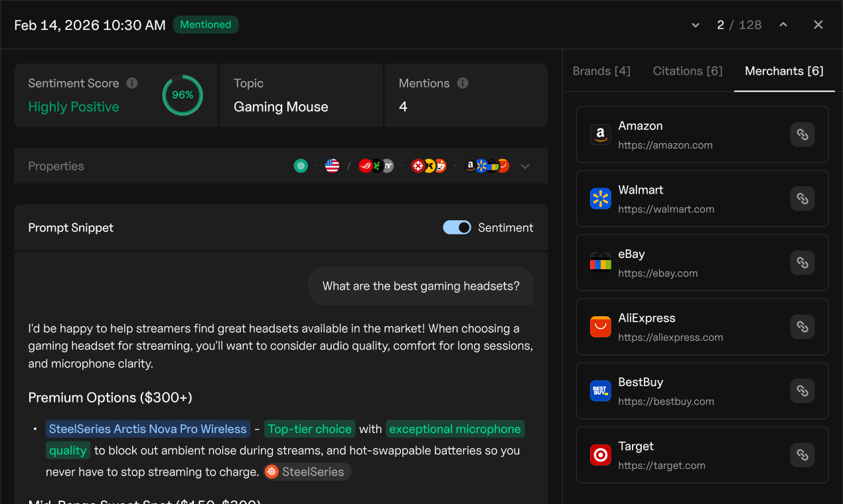Click the SteelSeries brand chip

click(307, 472)
